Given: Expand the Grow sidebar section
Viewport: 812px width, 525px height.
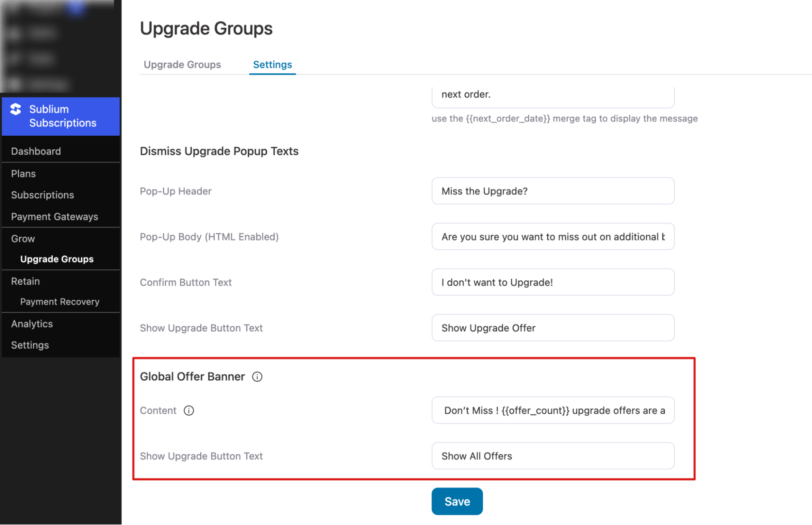Looking at the screenshot, I should click(23, 239).
